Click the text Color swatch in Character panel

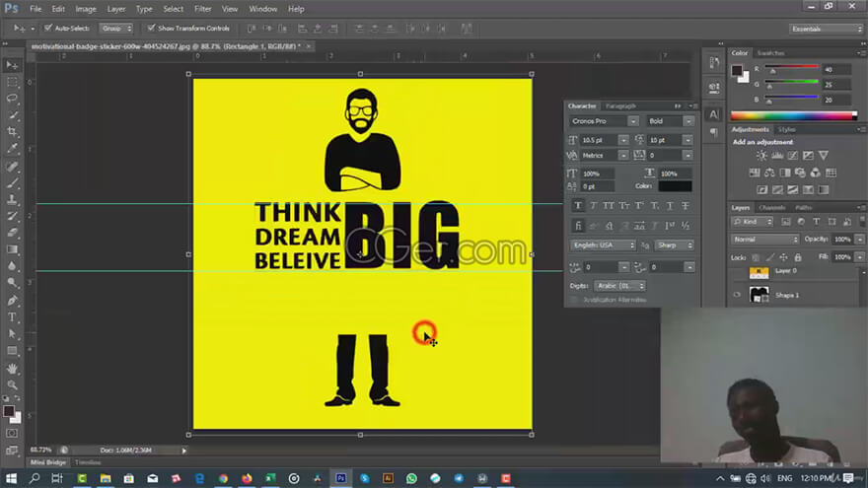click(676, 186)
